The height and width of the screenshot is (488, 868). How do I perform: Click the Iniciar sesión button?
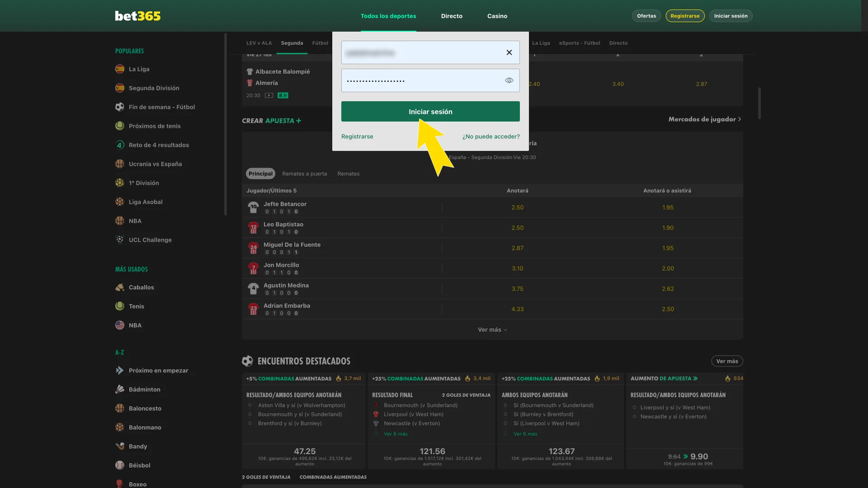point(430,111)
